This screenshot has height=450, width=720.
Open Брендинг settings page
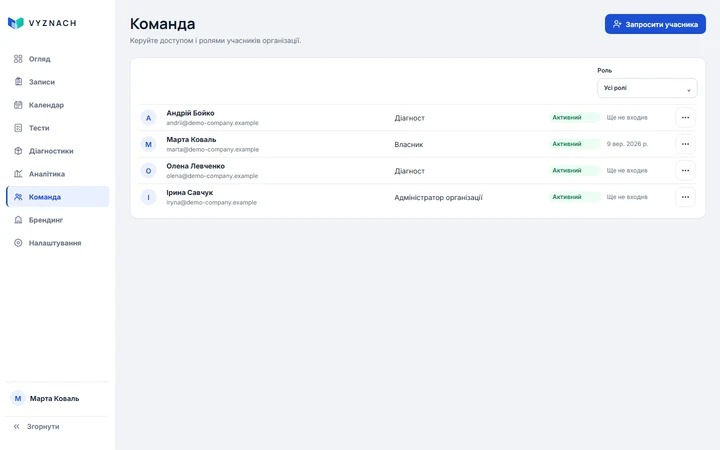pyautogui.click(x=58, y=219)
